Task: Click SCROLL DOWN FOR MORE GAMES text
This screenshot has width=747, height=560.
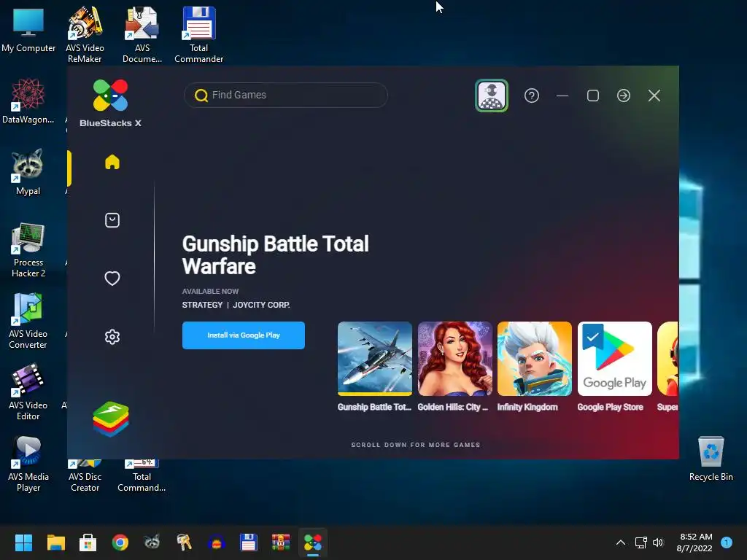Action: [415, 445]
